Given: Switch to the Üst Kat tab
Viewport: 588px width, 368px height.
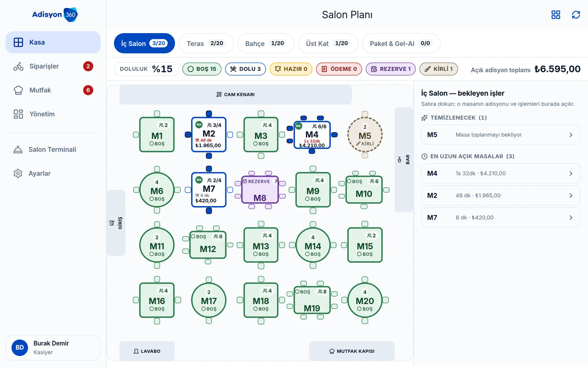Looking at the screenshot, I should point(328,43).
